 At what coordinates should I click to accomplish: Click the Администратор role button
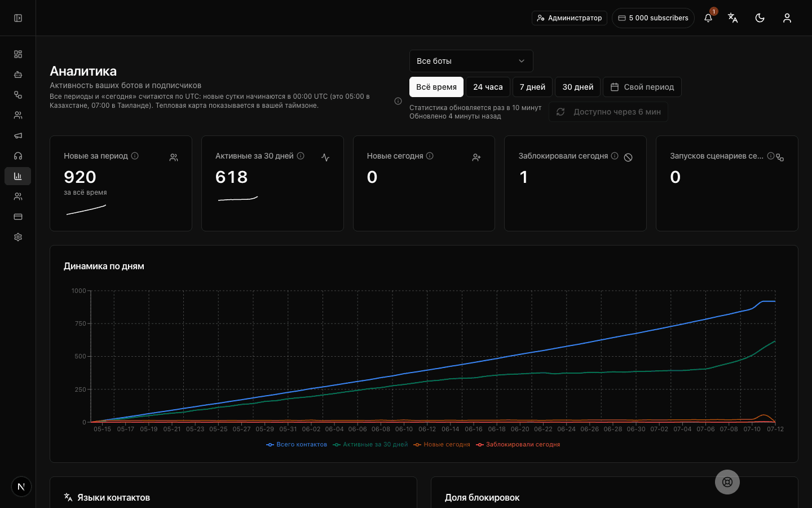pyautogui.click(x=570, y=18)
